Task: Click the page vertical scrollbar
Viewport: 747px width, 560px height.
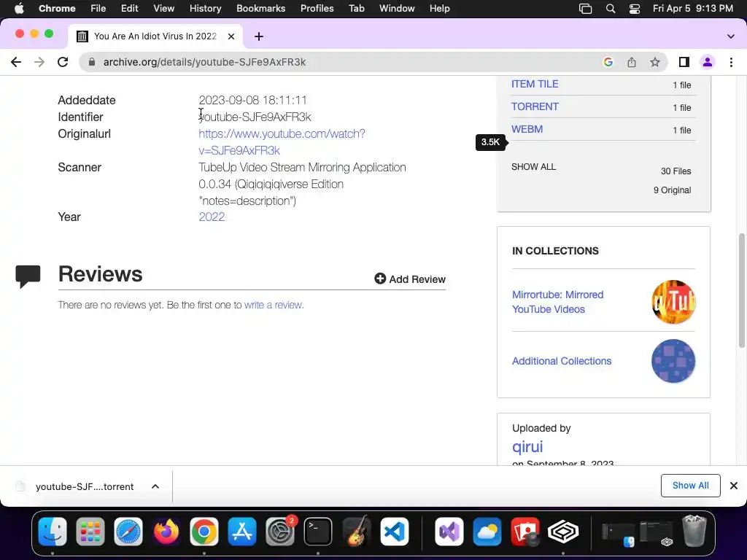Action: click(x=741, y=290)
